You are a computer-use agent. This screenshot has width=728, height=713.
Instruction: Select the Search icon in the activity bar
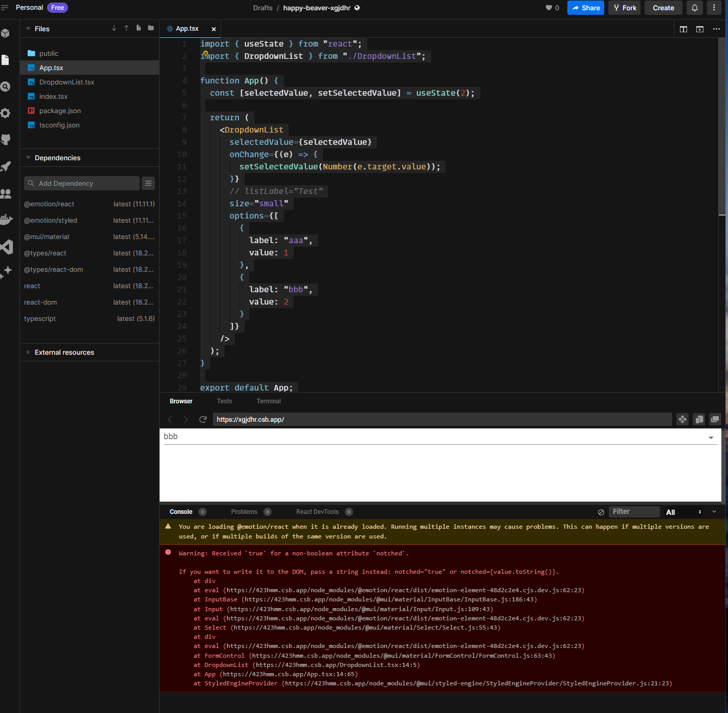[7, 87]
